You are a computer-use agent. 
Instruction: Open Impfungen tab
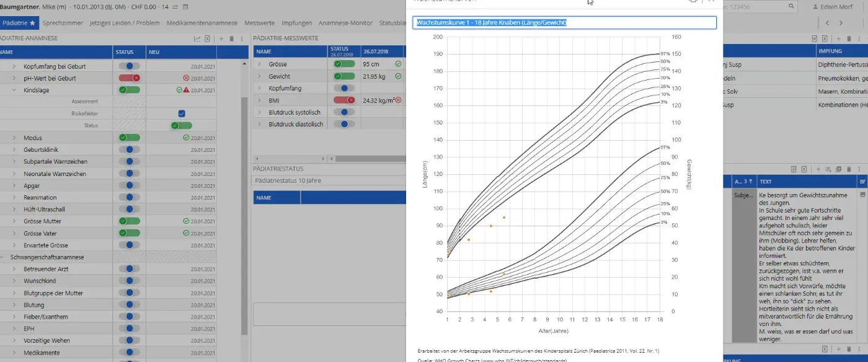(296, 22)
